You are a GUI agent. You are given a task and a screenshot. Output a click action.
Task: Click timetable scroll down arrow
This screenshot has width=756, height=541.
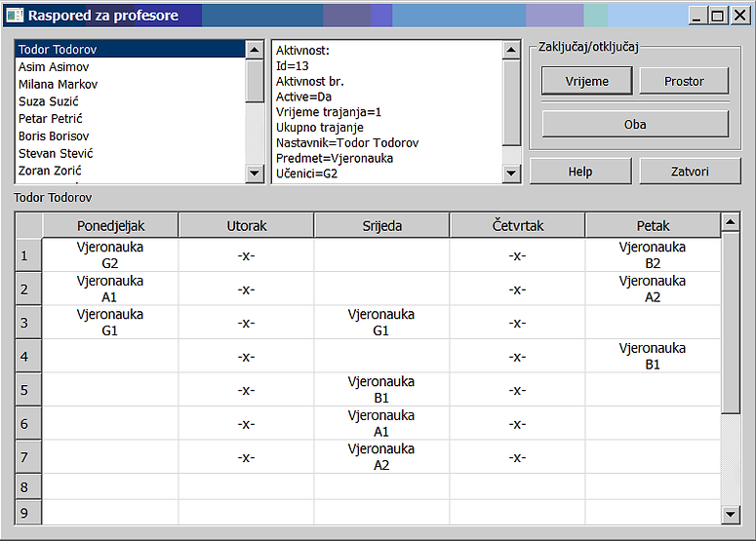pyautogui.click(x=731, y=514)
